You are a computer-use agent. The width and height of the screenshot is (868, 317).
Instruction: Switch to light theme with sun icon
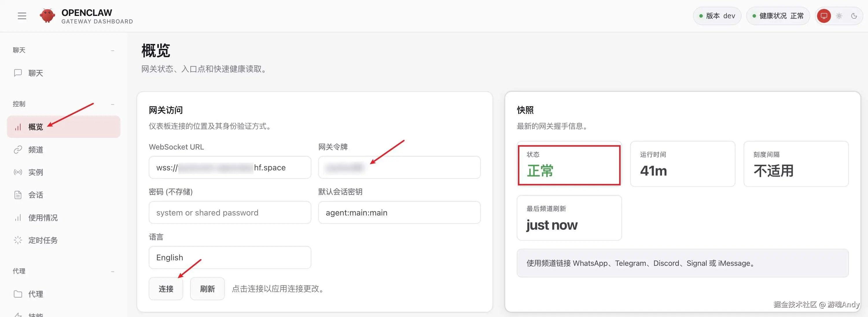click(839, 16)
